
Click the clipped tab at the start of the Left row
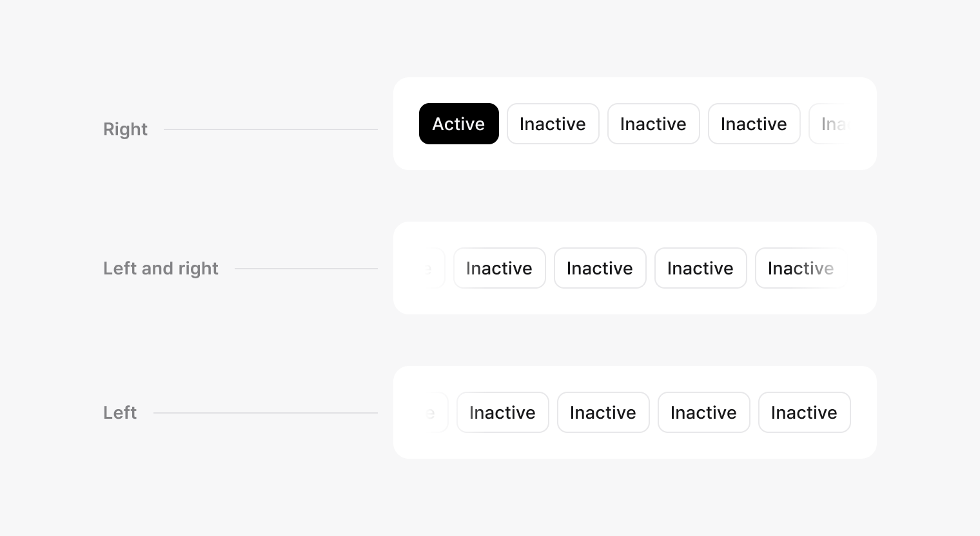[x=436, y=412]
